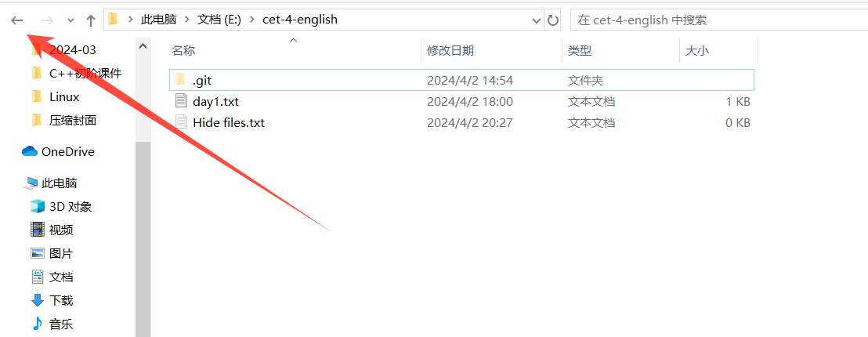The width and height of the screenshot is (868, 337).
Task: Go back with the left arrow button
Action: coord(17,20)
